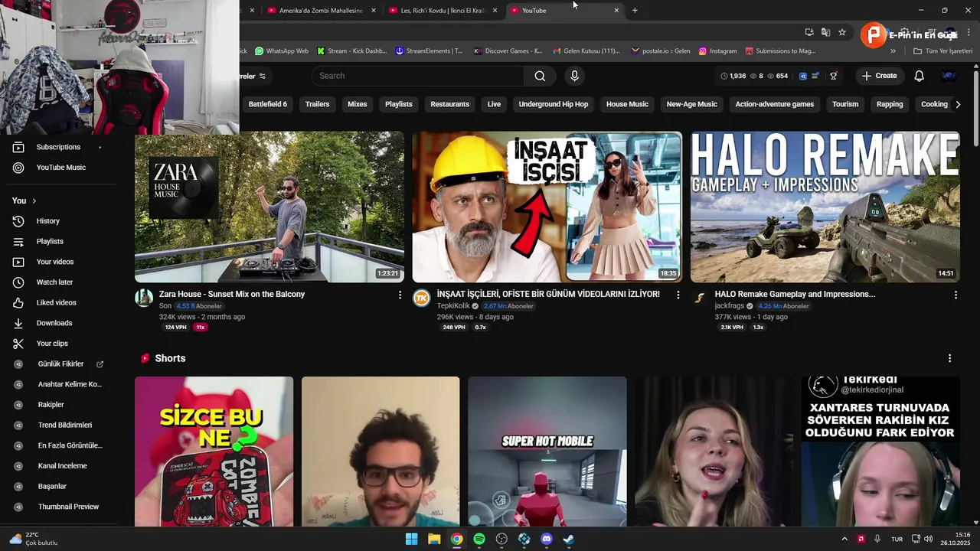Image resolution: width=980 pixels, height=551 pixels.
Task: Open WhatsApp Web bookmark
Action: point(282,51)
